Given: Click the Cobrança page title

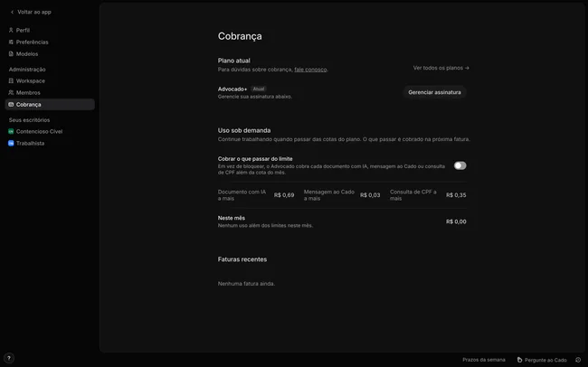Looking at the screenshot, I should 240,36.
